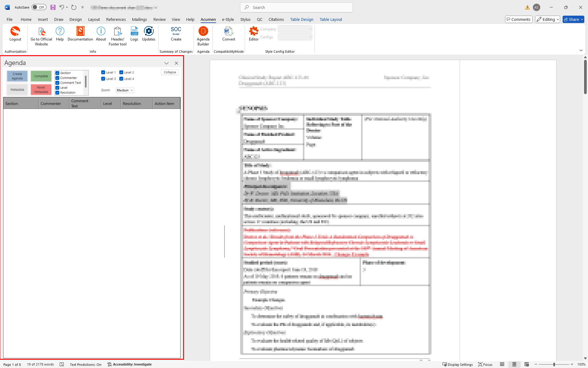Click the spelling proofing icon in status bar
This screenshot has height=368, width=588.
pyautogui.click(x=62, y=364)
